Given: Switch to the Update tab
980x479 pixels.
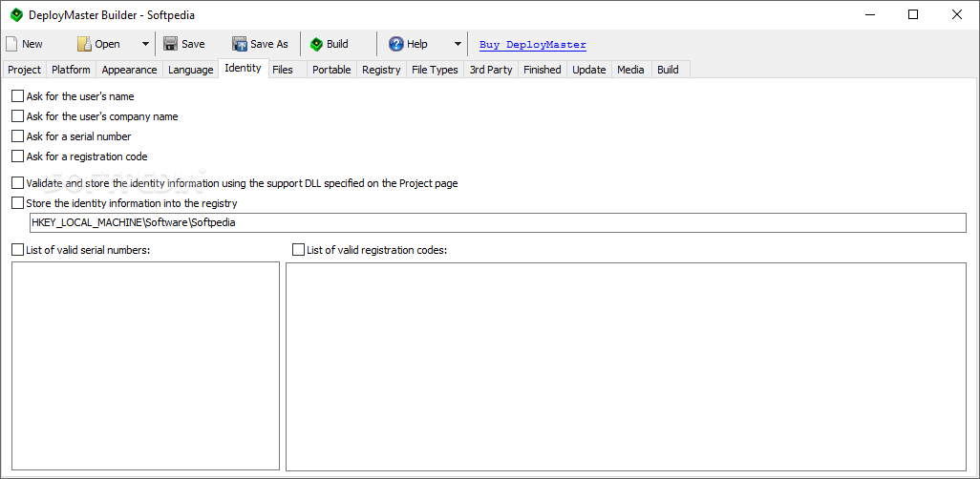Looking at the screenshot, I should coord(589,70).
